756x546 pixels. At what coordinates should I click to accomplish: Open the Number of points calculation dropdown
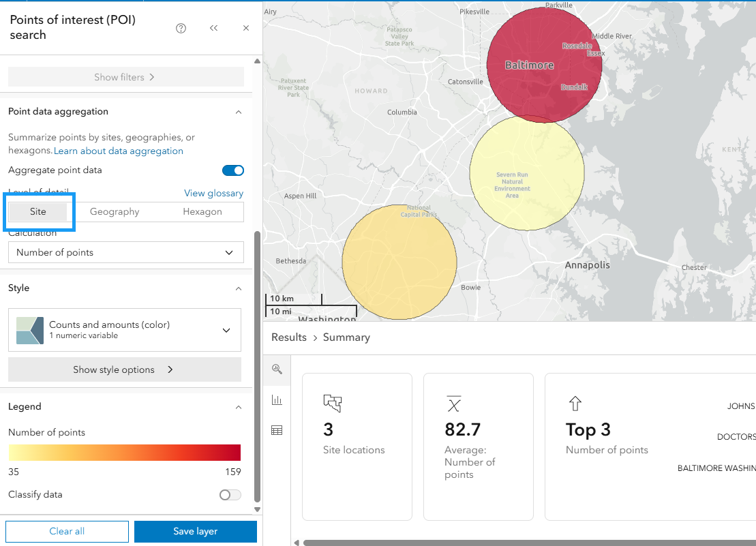coord(125,252)
